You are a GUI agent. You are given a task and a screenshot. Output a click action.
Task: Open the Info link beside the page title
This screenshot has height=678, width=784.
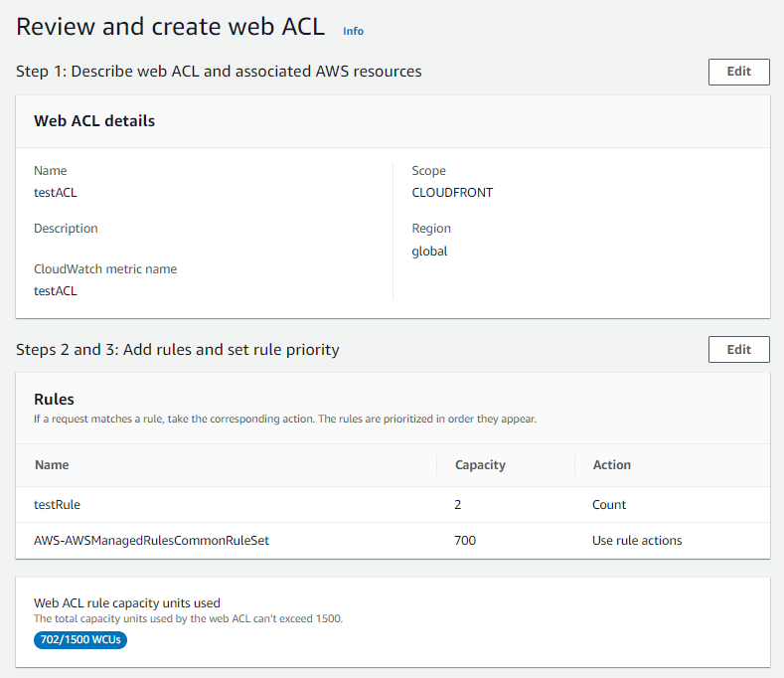353,31
